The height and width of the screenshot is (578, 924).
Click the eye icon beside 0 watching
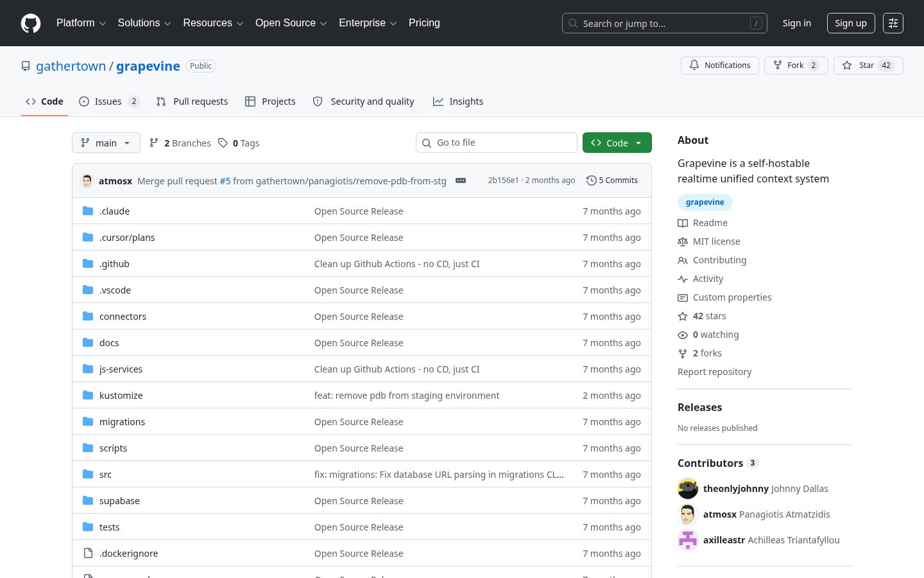pyautogui.click(x=683, y=335)
